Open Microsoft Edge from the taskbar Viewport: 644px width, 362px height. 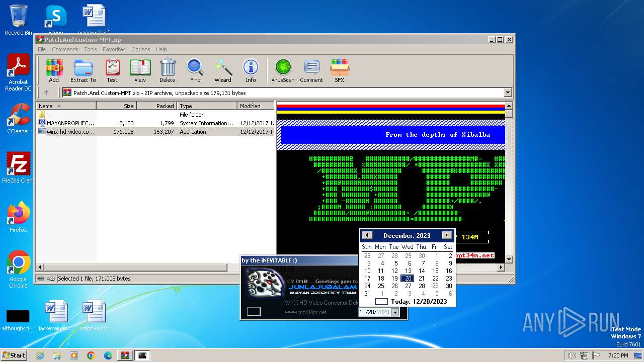108,355
